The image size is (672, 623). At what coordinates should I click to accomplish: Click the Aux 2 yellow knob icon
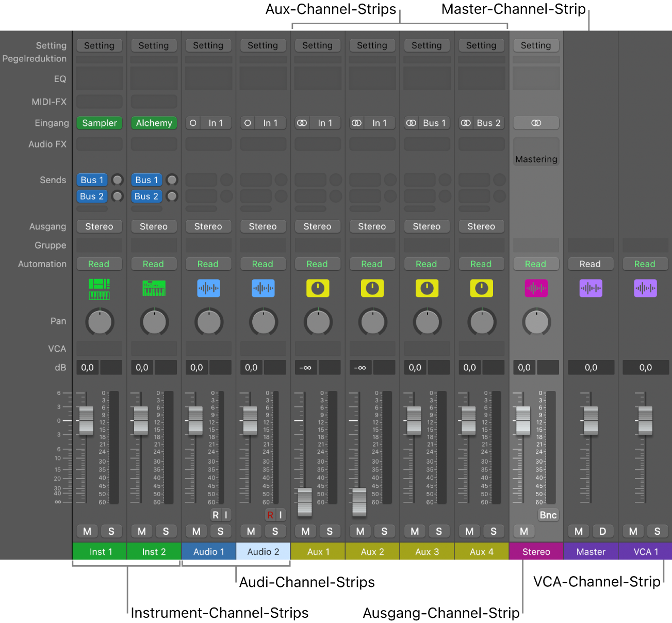point(372,288)
